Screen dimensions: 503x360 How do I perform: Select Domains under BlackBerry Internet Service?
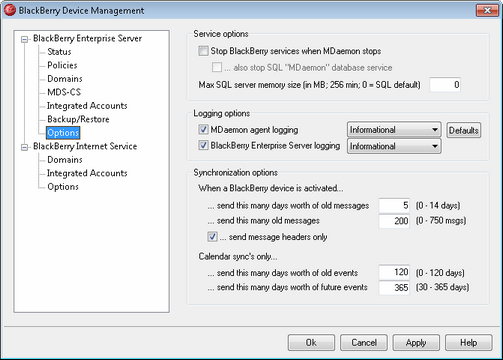(65, 160)
